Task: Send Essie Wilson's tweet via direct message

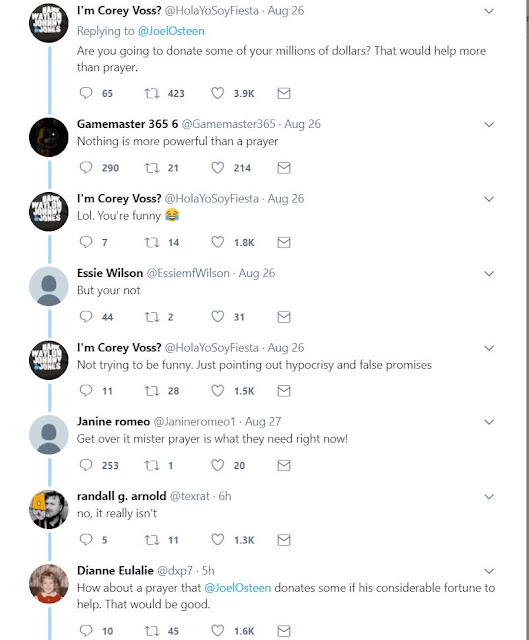Action: coord(284,317)
